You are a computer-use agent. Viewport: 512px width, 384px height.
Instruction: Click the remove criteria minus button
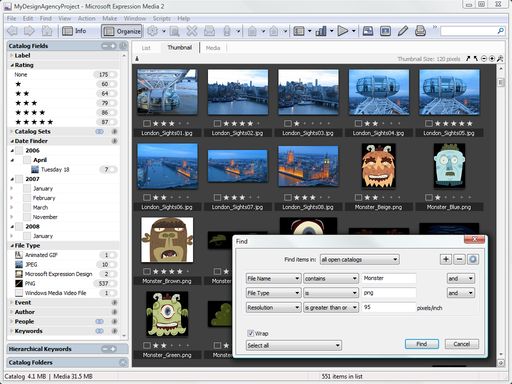pos(459,259)
